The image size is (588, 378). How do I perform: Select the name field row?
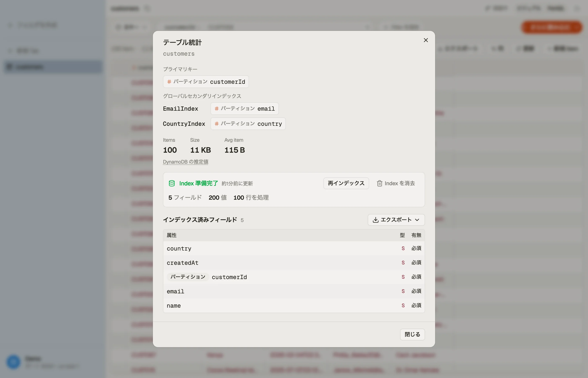coord(294,306)
